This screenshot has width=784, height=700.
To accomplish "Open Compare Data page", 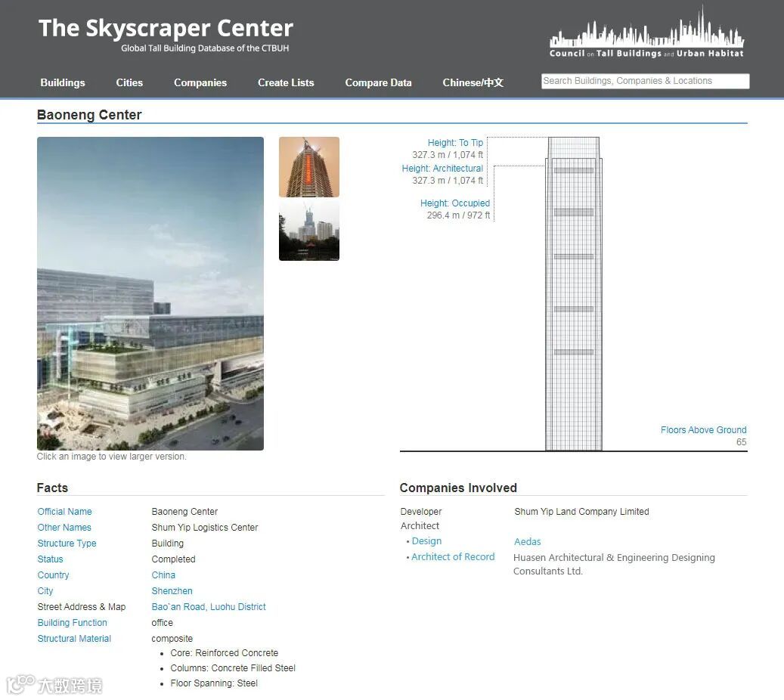I will (x=378, y=82).
